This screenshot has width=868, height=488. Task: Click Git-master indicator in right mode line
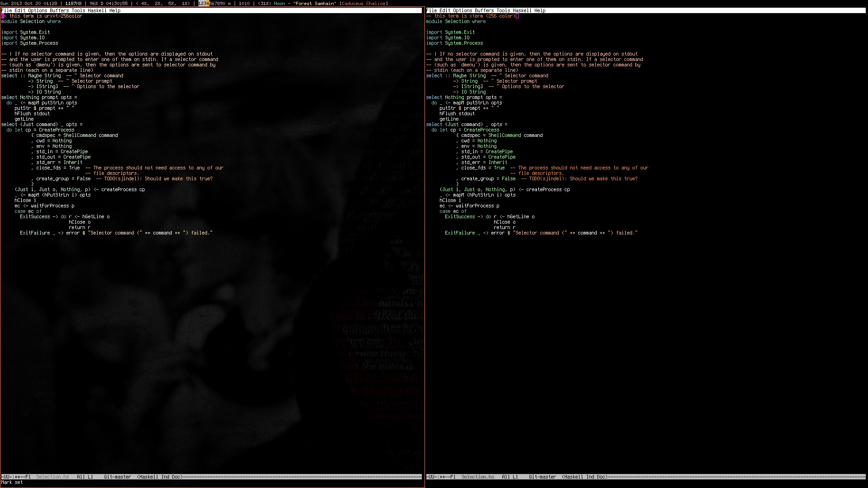coord(542,477)
